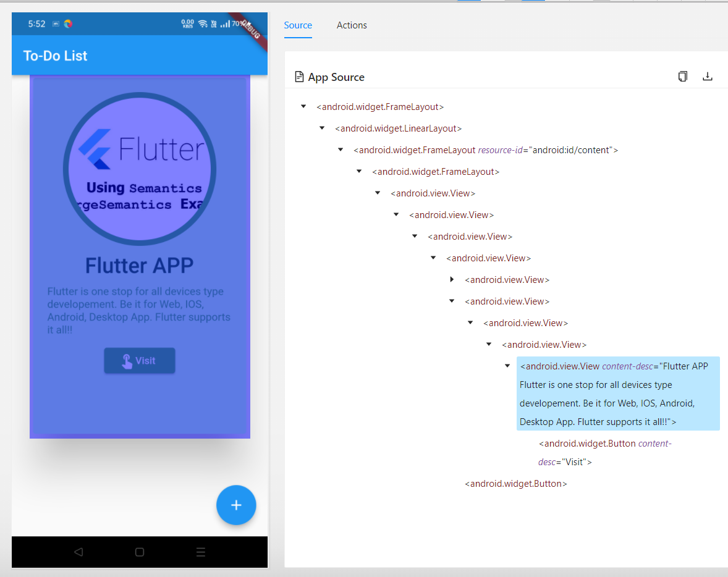This screenshot has height=577, width=728.
Task: Tap the circular Flutter logo image
Action: click(139, 169)
